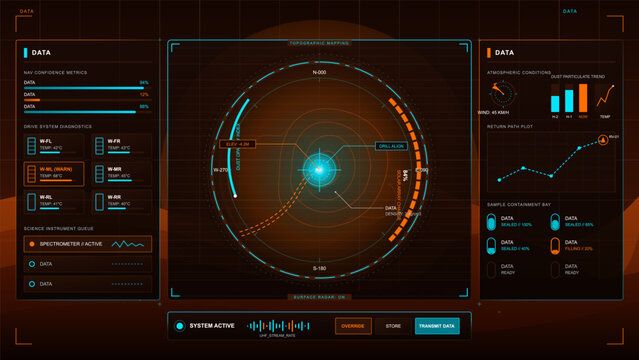The width and height of the screenshot is (639, 360).
Task: Select the SEALED 85% sample capsule icon
Action: (x=555, y=222)
